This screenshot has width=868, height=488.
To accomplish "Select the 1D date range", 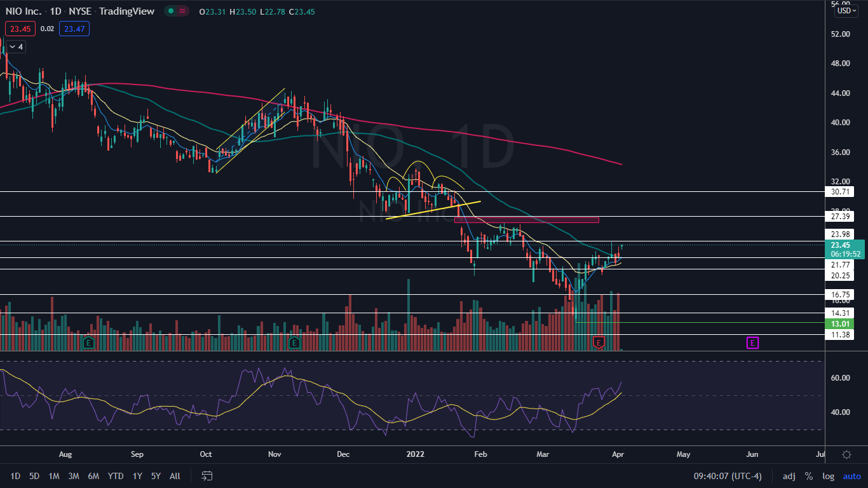I will tap(15, 476).
